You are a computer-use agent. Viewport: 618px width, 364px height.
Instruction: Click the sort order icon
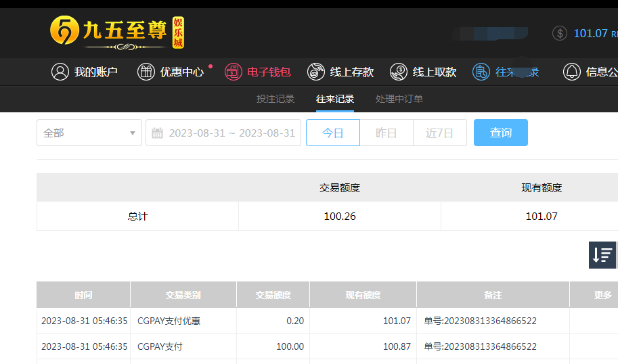pyautogui.click(x=602, y=255)
